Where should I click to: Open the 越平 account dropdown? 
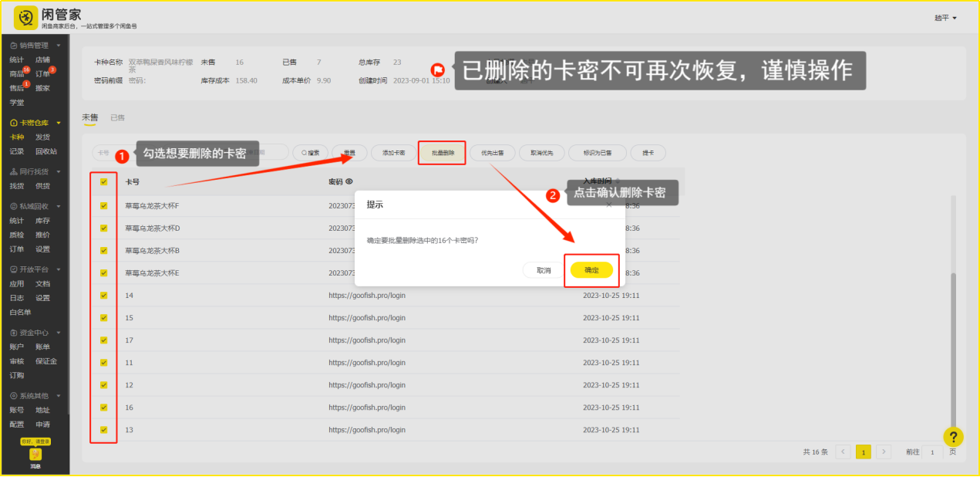[945, 18]
